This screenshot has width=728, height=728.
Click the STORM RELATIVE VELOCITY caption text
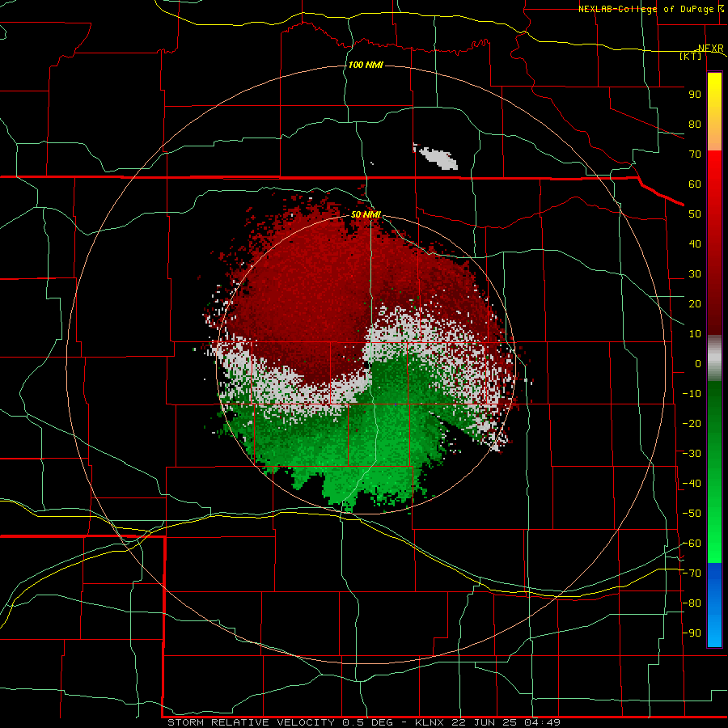coord(251,722)
